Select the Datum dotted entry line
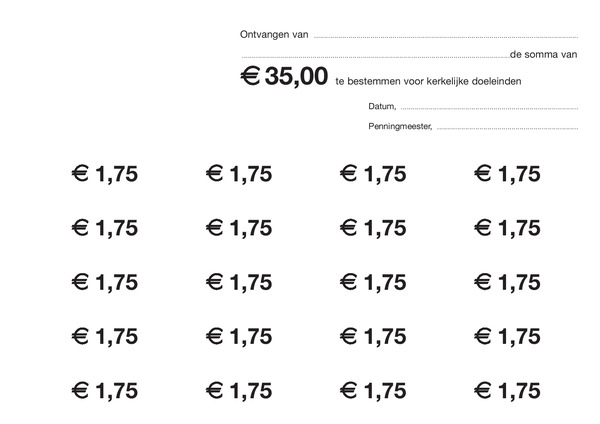Screen dimensions: 600x424 coord(489,109)
